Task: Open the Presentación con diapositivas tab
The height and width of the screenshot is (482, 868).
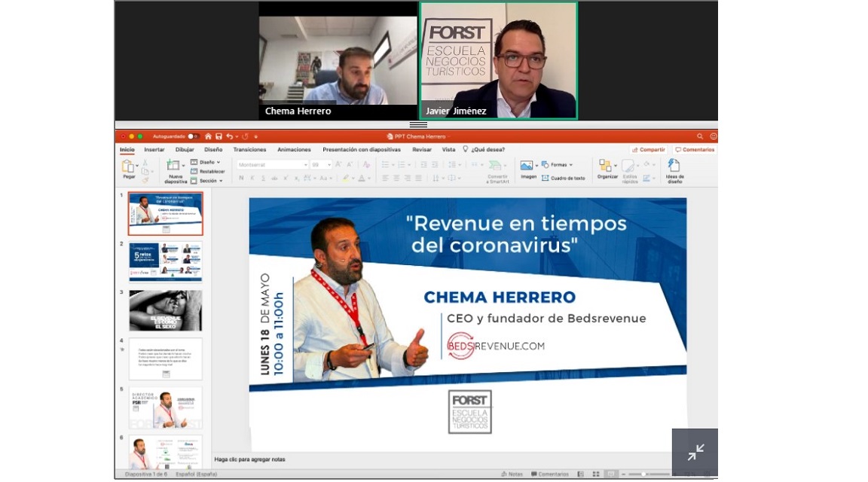Action: coord(362,149)
